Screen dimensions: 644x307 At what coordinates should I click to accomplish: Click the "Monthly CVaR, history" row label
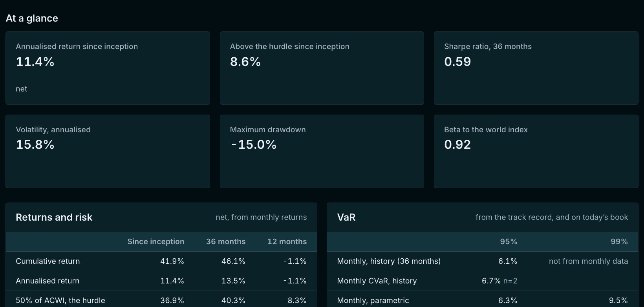click(x=377, y=281)
